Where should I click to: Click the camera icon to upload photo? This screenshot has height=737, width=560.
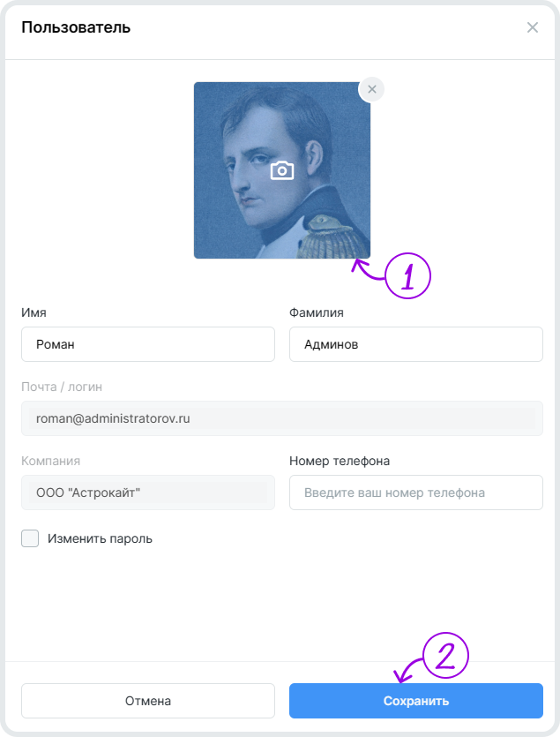point(282,170)
